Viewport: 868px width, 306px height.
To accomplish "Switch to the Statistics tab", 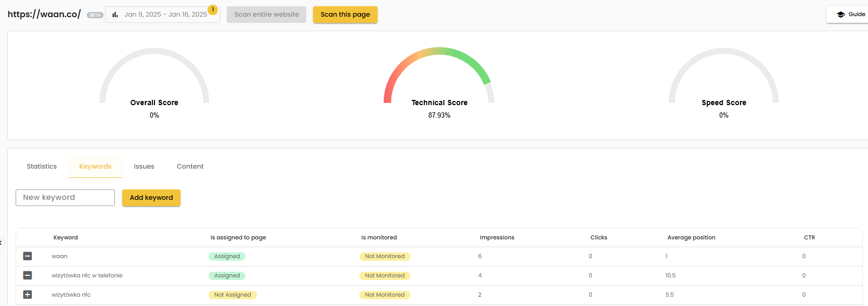I will 42,167.
